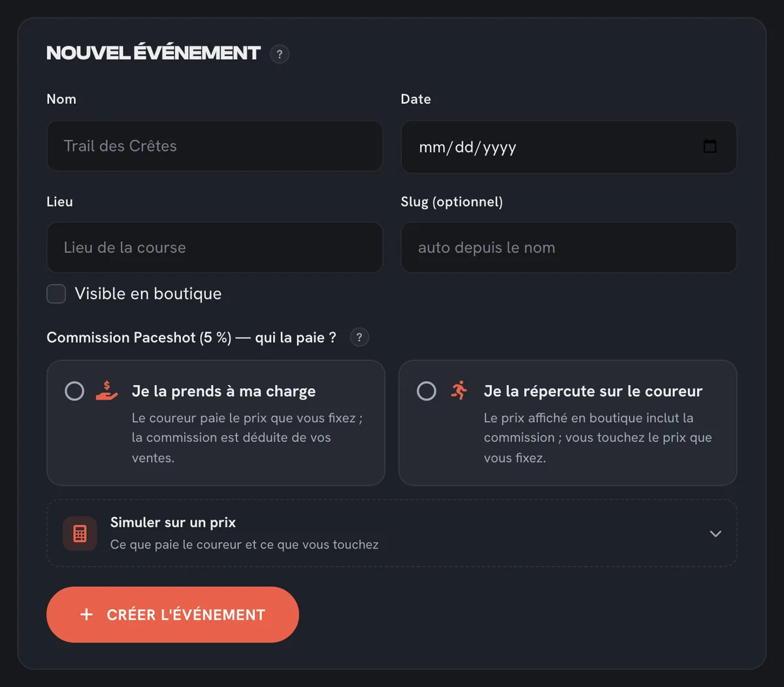
Task: Click the 'Visible en boutique' label text
Action: (x=148, y=293)
